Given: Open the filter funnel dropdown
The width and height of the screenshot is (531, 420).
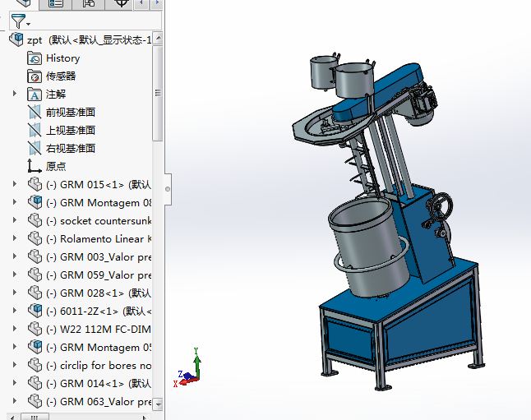Looking at the screenshot, I should coord(21,21).
